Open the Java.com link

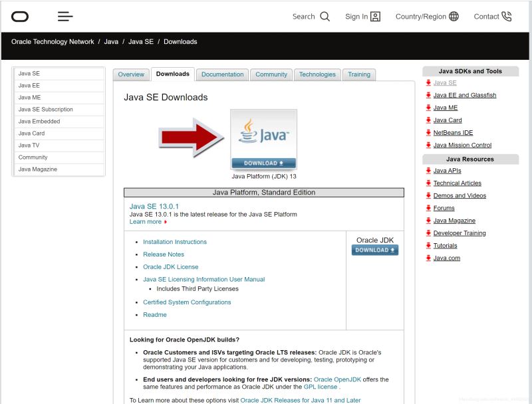coord(446,258)
